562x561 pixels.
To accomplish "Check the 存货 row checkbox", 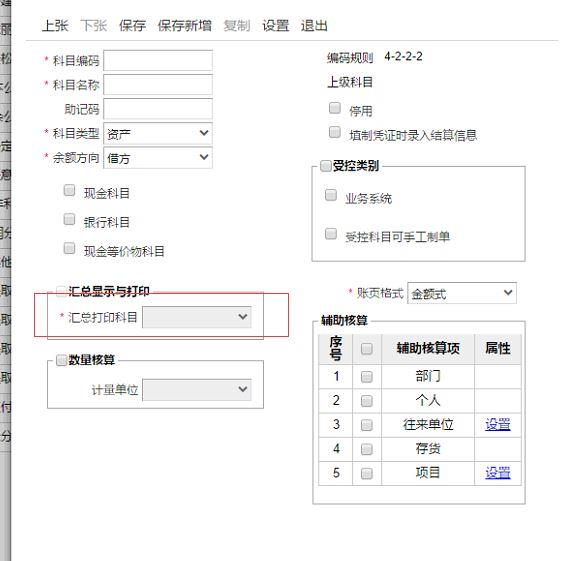I will coord(367,449).
